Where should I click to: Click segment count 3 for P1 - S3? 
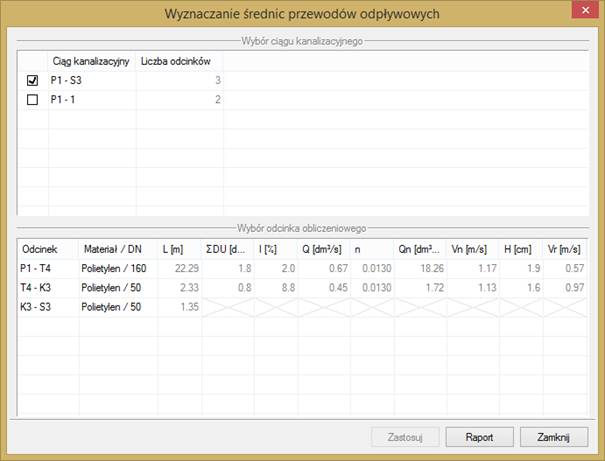179,80
